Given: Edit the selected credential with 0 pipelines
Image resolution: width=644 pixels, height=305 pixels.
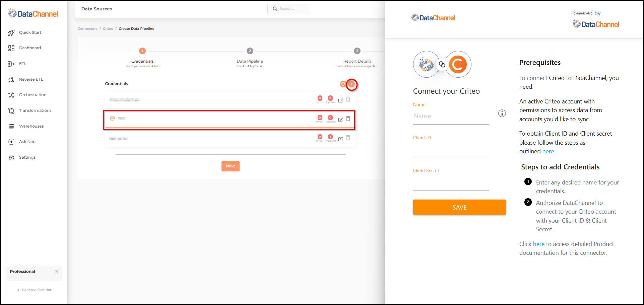Looking at the screenshot, I should [340, 120].
